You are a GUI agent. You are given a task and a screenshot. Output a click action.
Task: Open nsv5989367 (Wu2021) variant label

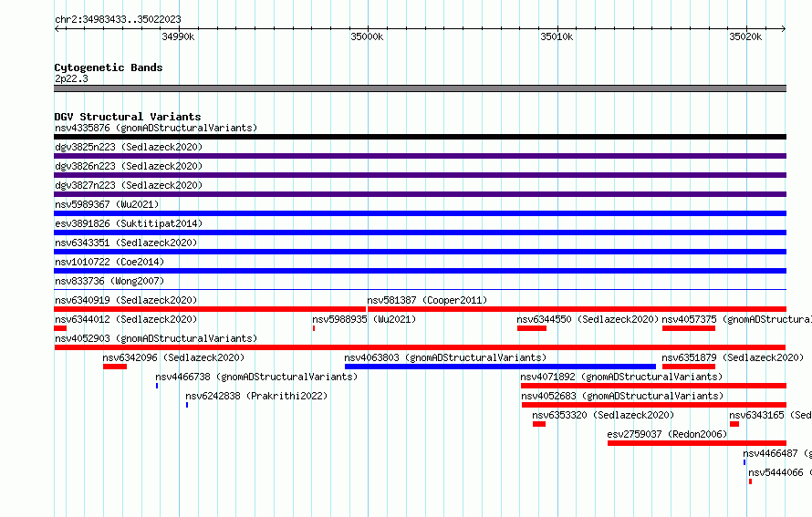pos(107,204)
